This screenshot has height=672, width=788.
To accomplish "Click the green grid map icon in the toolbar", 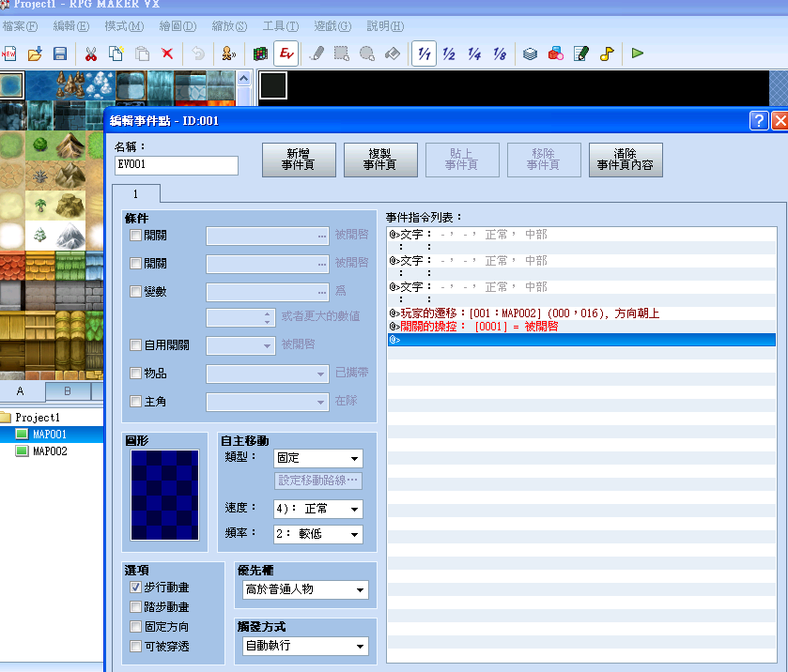I will tap(260, 53).
